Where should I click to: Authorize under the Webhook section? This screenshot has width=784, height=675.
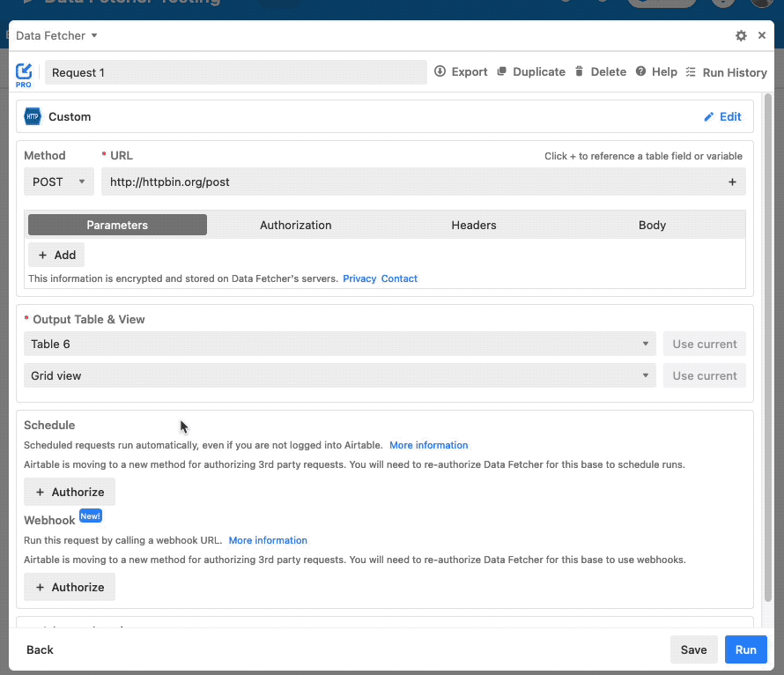[x=70, y=587]
